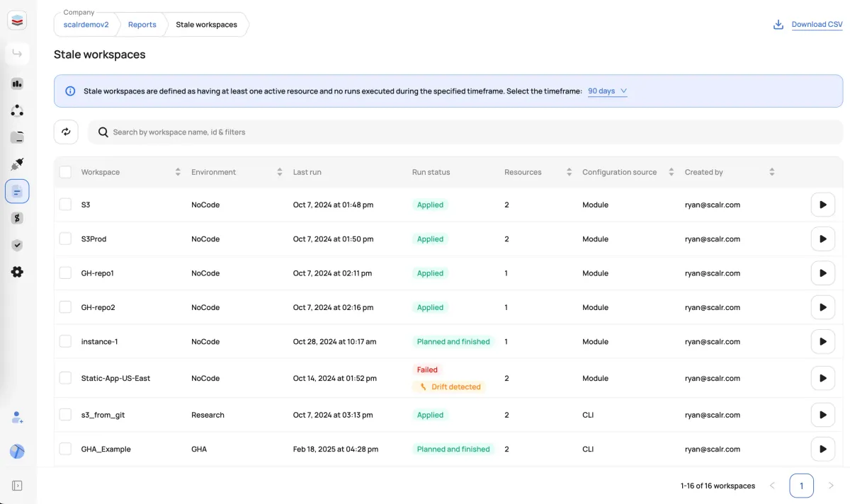Select the modules plug icon in sidebar
The height and width of the screenshot is (504, 850).
tap(17, 164)
